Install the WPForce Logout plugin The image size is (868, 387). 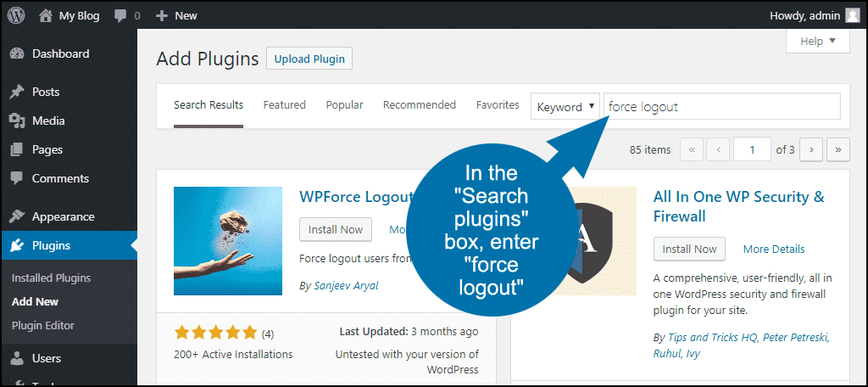coord(336,229)
